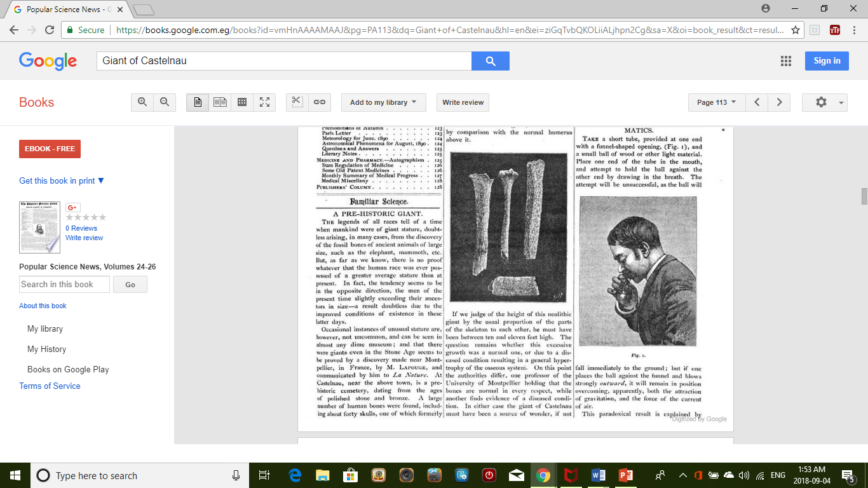Open Books on Google Play link
The image size is (868, 488).
68,370
